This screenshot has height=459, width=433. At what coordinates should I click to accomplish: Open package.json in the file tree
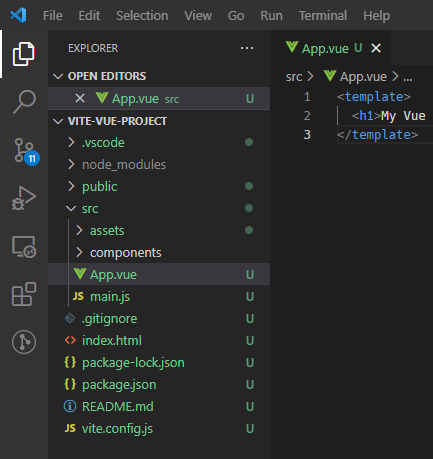159,384
